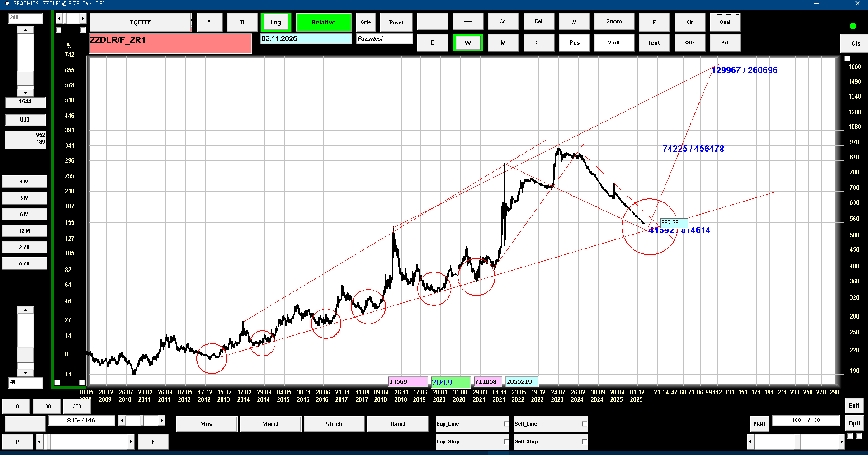Image resolution: width=868 pixels, height=455 pixels.
Task: Enable the Buy_Line checkbox
Action: 506,424
